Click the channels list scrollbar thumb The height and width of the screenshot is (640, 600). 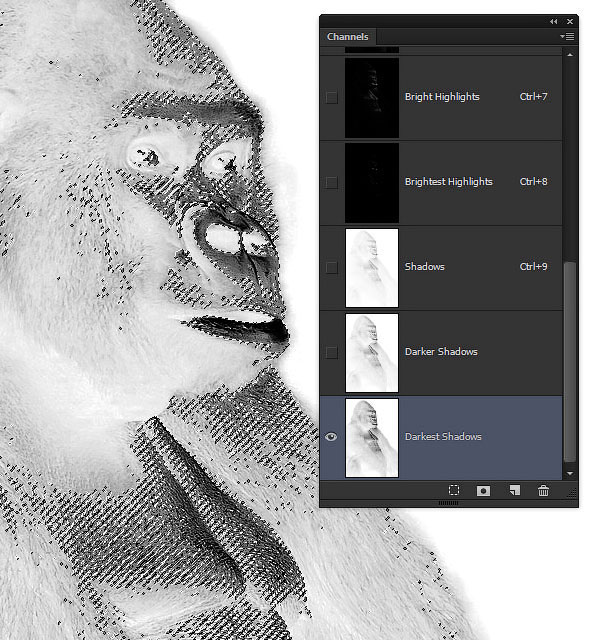click(570, 362)
